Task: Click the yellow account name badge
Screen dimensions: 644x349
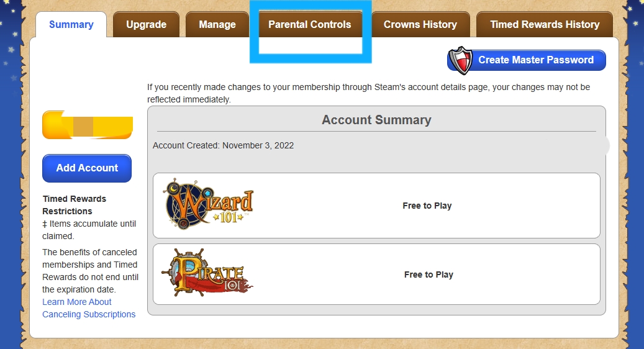Action: coord(88,125)
